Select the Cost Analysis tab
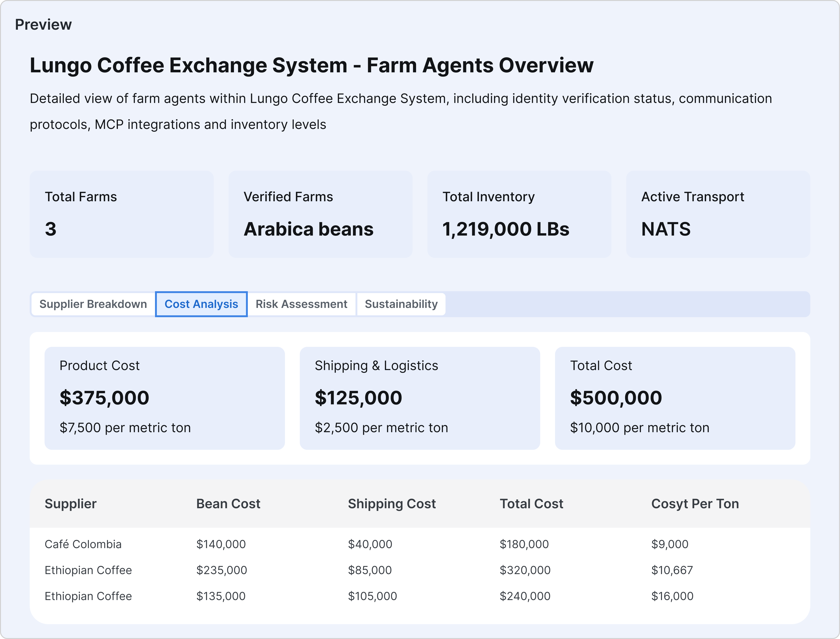840x639 pixels. click(x=201, y=304)
